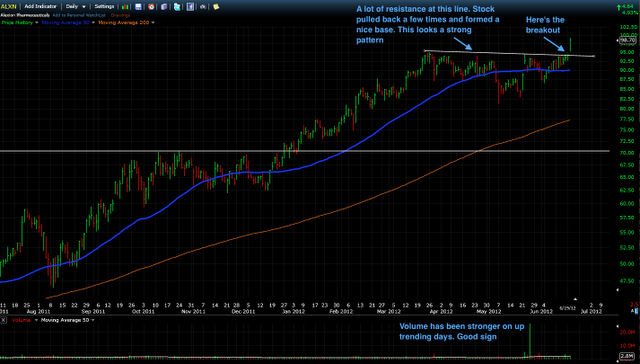This screenshot has height=364, width=640.
Task: Click the blue Moving Average 50 label
Action: click(65, 22)
